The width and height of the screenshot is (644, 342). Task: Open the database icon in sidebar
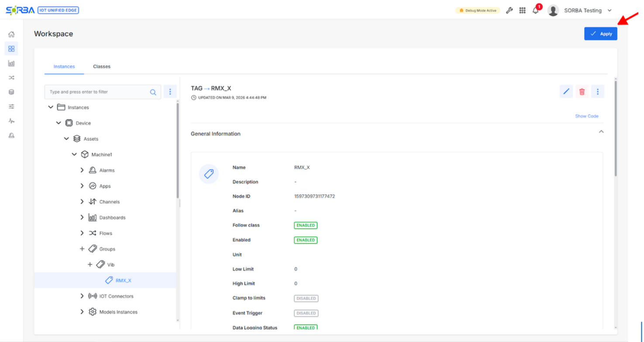pos(11,92)
